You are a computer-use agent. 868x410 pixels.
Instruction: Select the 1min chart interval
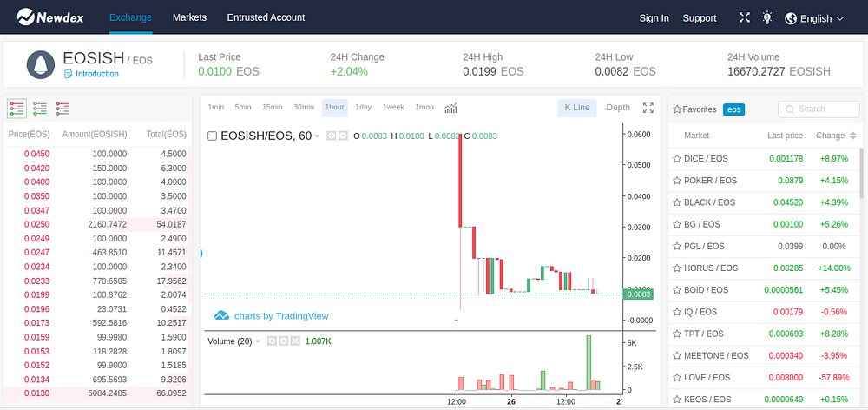click(x=216, y=107)
